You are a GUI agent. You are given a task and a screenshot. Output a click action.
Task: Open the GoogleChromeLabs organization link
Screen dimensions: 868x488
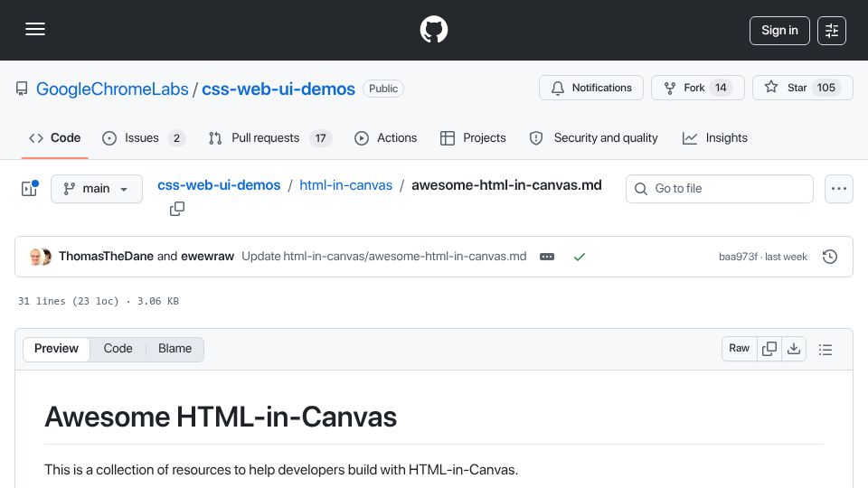click(x=112, y=89)
